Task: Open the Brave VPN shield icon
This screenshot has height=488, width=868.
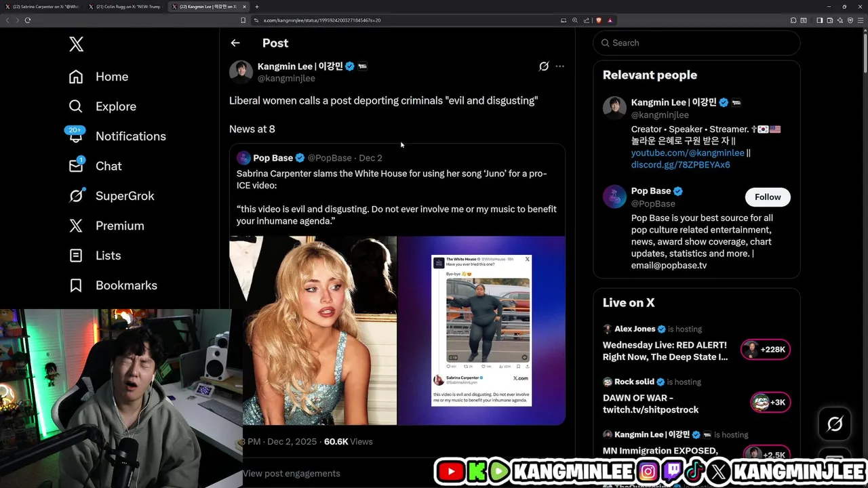Action: click(850, 20)
